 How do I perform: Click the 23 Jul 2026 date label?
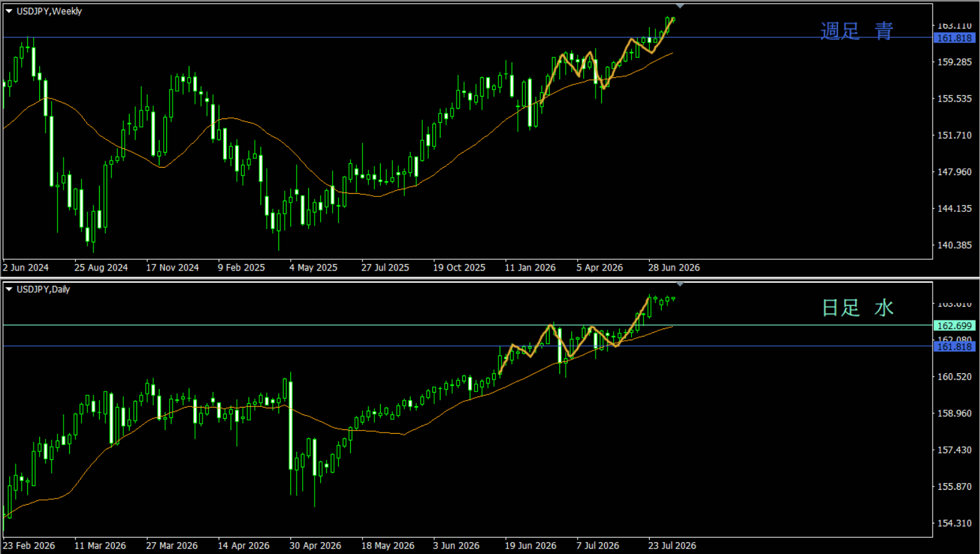[x=672, y=545]
